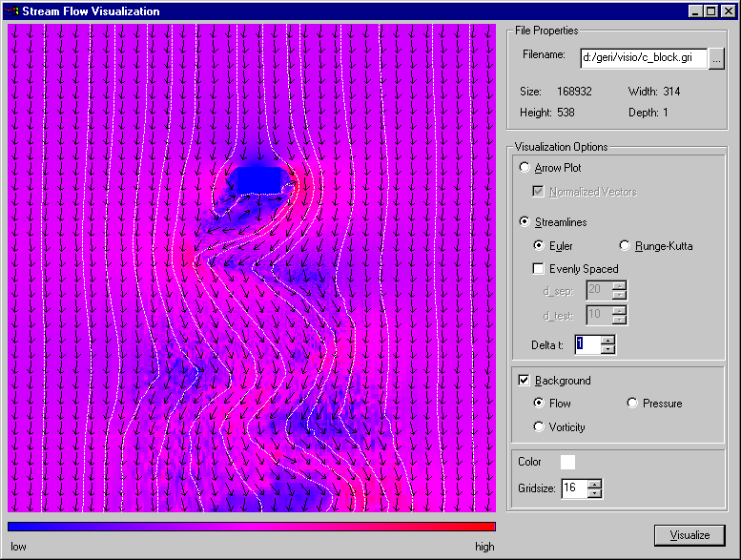741x560 pixels.
Task: Select the Streamlines radio option
Action: coord(525,222)
